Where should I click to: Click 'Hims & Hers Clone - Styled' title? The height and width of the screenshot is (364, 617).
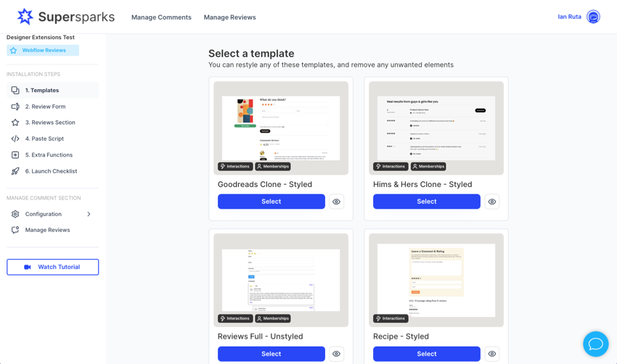[422, 184]
